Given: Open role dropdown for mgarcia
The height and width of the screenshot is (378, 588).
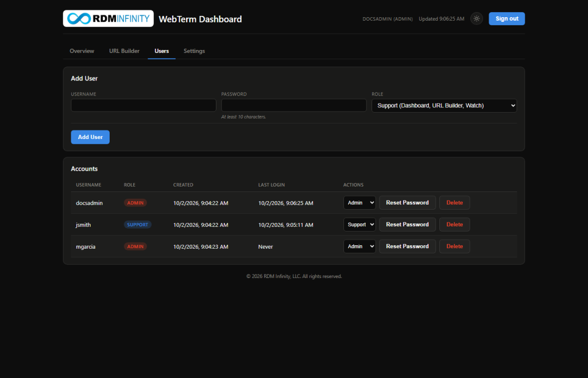Looking at the screenshot, I should click(x=359, y=246).
